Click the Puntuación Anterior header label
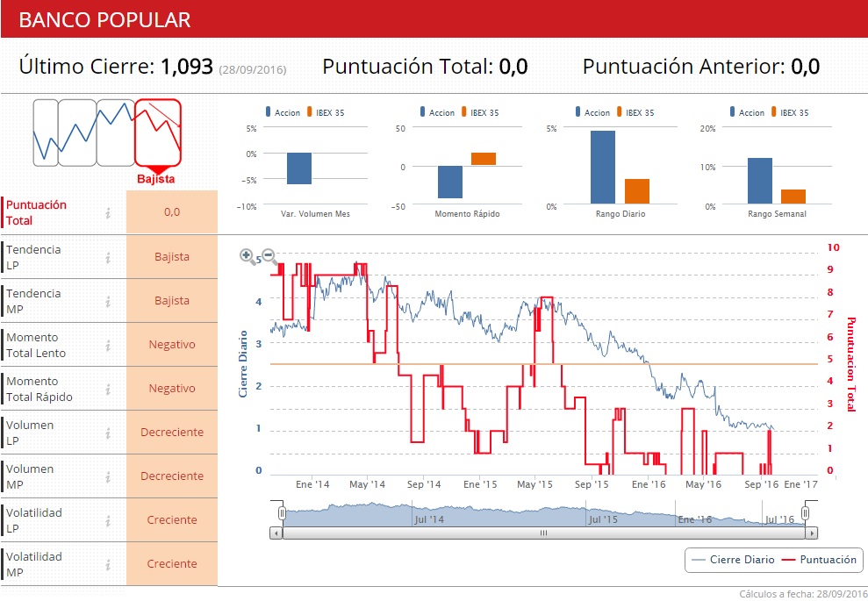This screenshot has width=868, height=601. 684,67
